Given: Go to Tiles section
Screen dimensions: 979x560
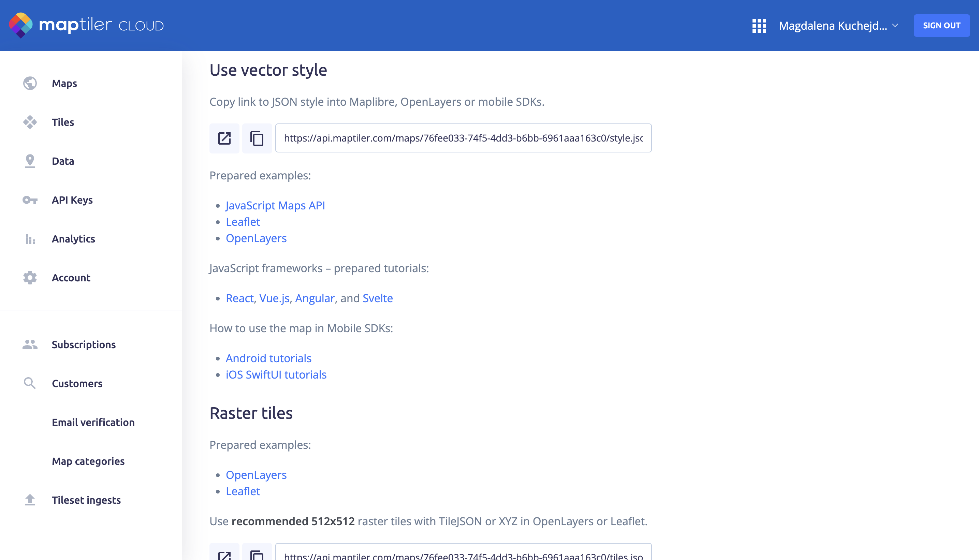Looking at the screenshot, I should pos(63,122).
